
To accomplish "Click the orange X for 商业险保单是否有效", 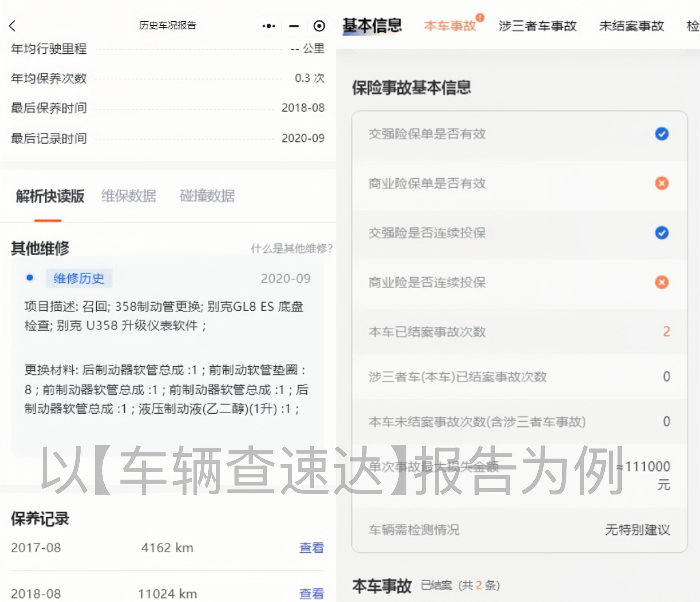I will pos(662,183).
